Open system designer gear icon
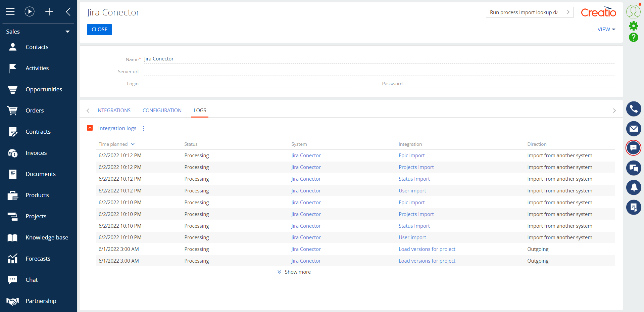The width and height of the screenshot is (644, 312). (634, 26)
